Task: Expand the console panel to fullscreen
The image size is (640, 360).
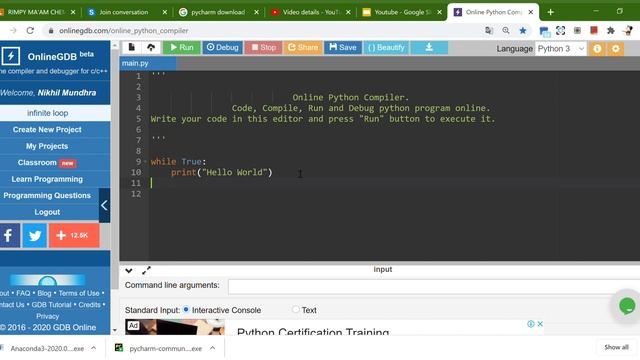Action: pos(146,270)
